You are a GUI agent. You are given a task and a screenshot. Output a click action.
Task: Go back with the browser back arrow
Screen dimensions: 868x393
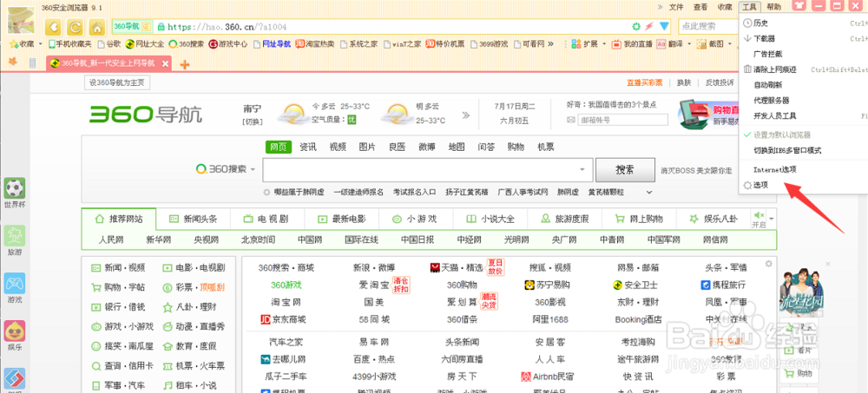point(53,27)
